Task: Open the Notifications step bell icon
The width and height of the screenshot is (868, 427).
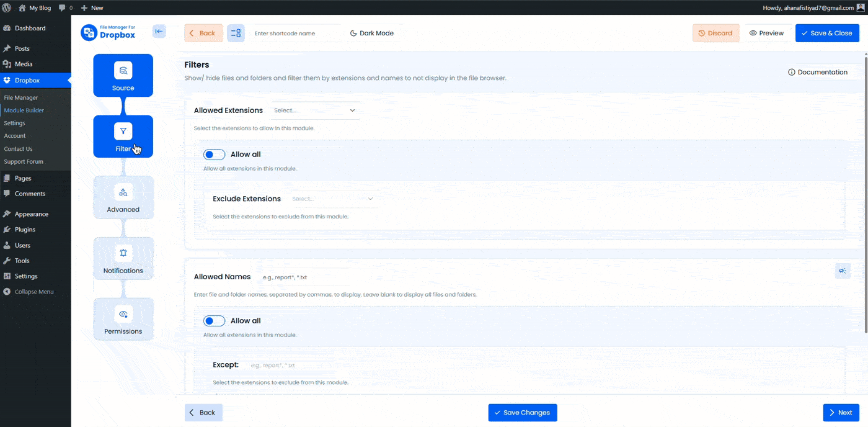Action: (123, 258)
